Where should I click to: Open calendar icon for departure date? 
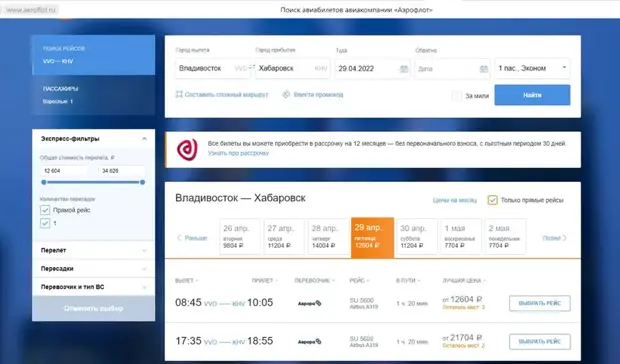point(403,69)
